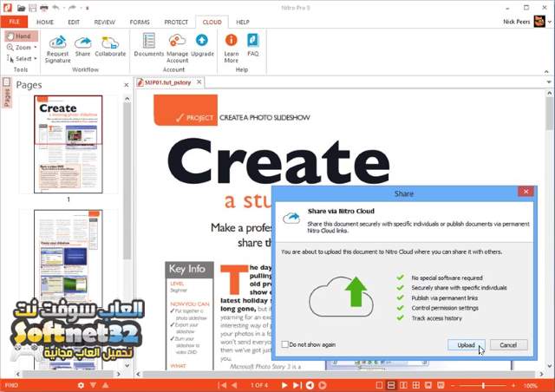This screenshot has height=392, width=555.
Task: Toggle the Pages sidebar tab
Action: (7, 94)
